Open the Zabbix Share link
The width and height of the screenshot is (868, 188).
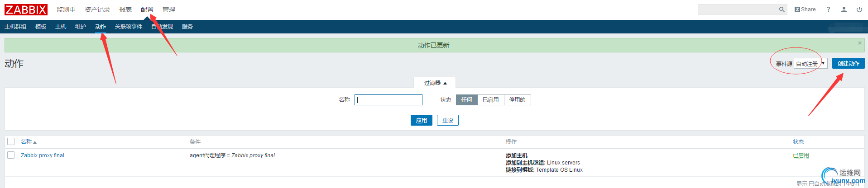click(805, 9)
